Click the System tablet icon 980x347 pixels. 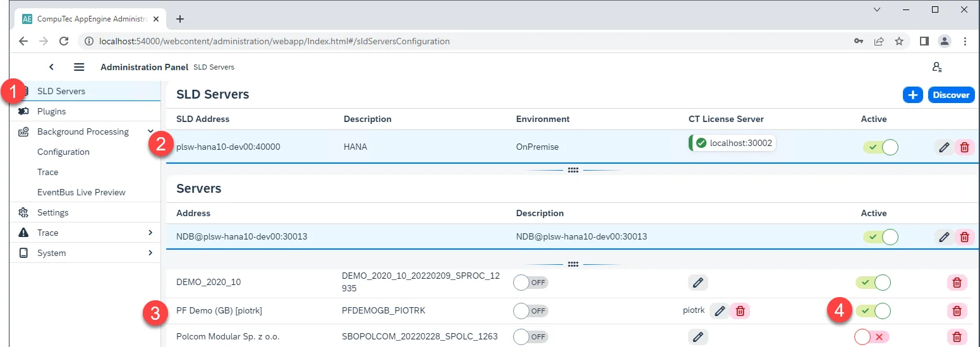[23, 253]
